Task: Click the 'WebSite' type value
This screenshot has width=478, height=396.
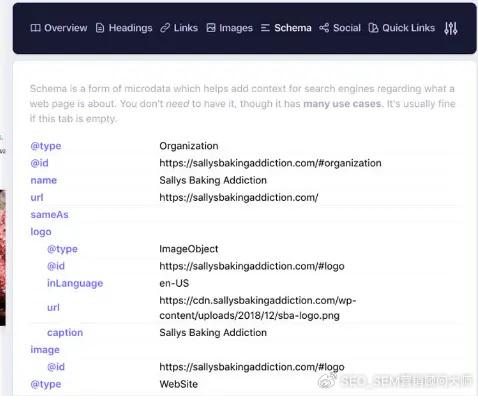Action: point(178,384)
